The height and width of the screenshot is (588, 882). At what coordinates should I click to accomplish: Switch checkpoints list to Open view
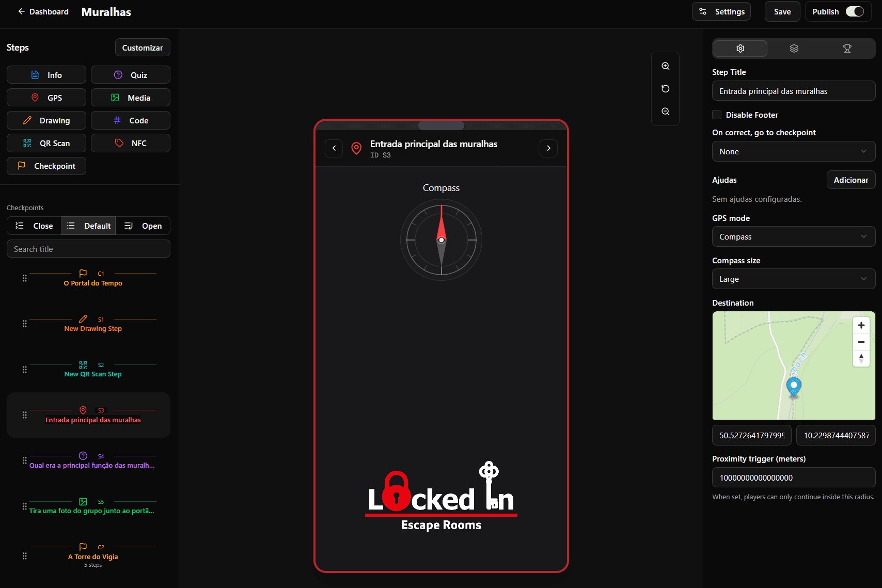[143, 226]
